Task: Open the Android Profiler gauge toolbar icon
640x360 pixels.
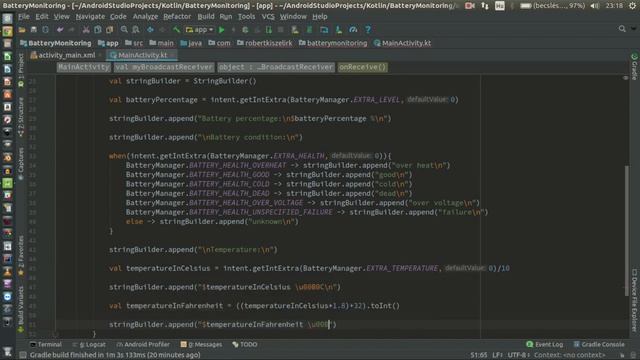Action: pyautogui.click(x=353, y=30)
